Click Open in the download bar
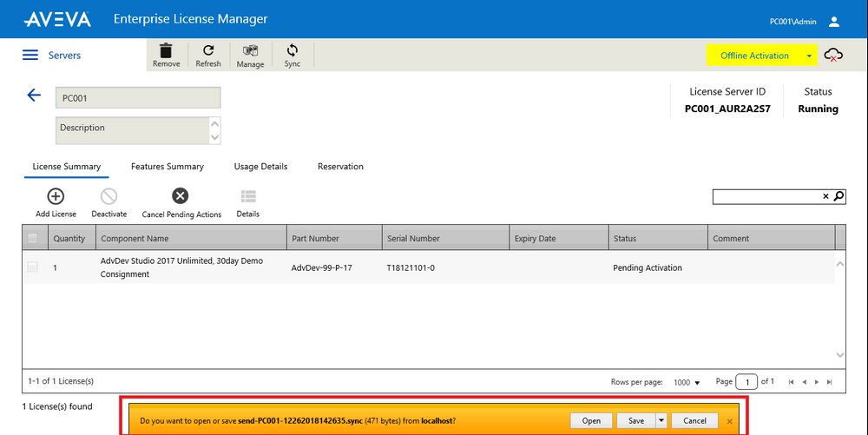The image size is (868, 435). click(x=591, y=420)
